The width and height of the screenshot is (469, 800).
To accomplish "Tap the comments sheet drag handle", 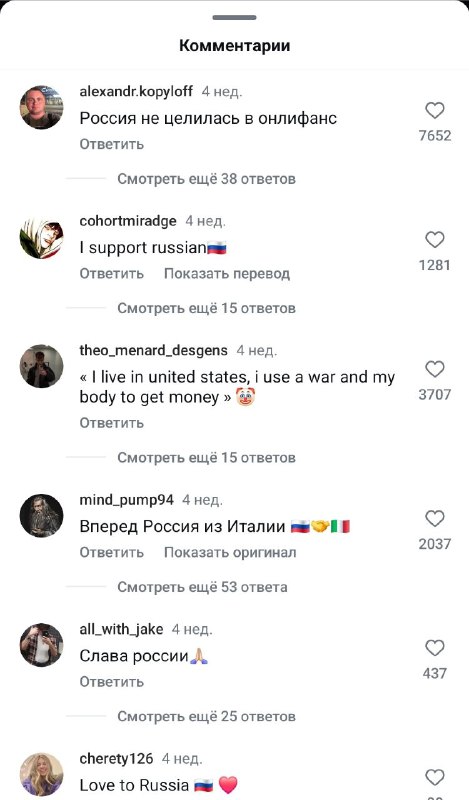I will 234,17.
